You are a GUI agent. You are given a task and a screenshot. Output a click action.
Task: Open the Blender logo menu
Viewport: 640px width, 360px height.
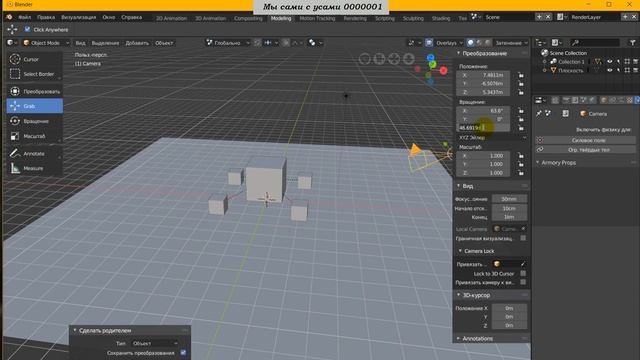tap(9, 17)
